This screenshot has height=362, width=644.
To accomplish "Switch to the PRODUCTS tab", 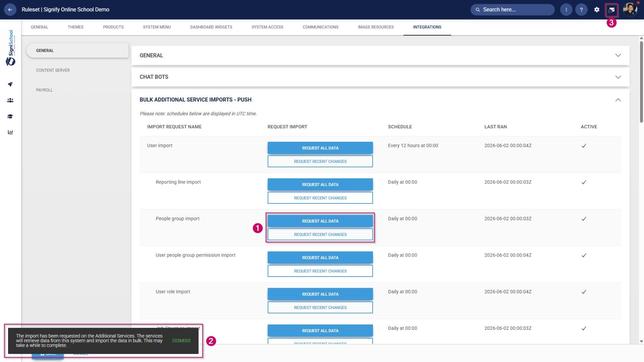I will click(x=113, y=27).
